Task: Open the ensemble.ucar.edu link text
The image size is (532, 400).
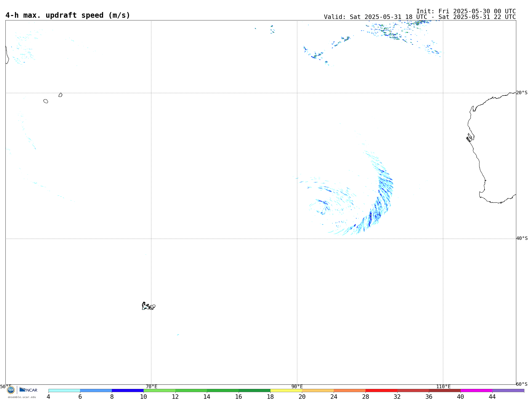Action: point(22,397)
